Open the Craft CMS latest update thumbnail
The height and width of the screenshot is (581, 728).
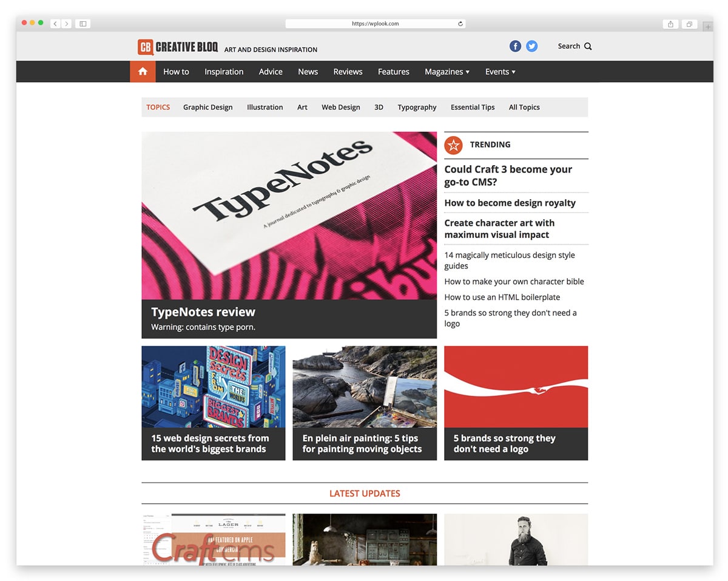[x=214, y=540]
